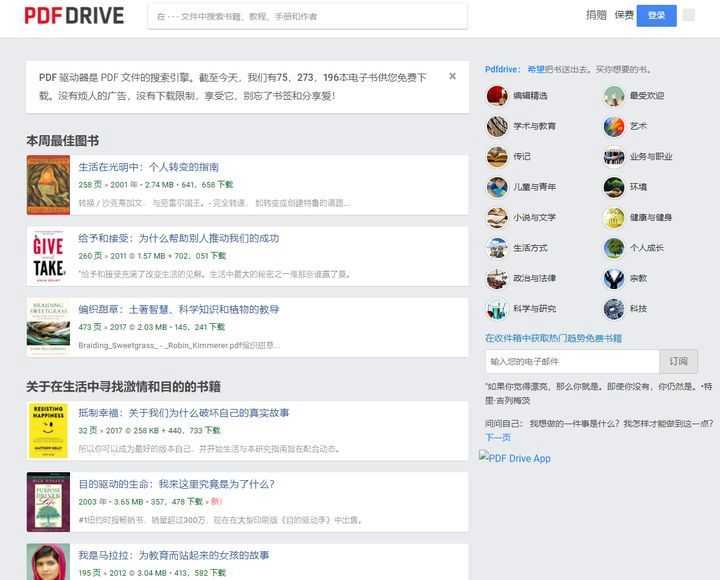
Task: Click the I Am Malala book cover
Action: (x=48, y=562)
